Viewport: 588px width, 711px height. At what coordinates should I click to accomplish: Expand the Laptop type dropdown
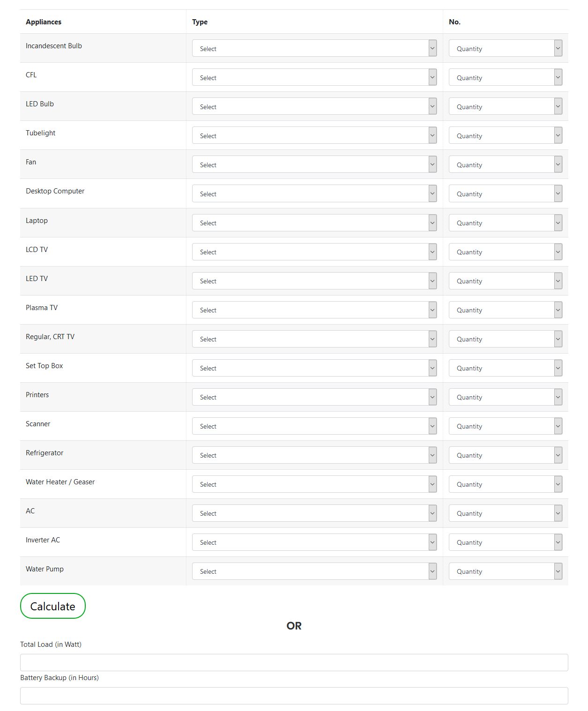314,222
